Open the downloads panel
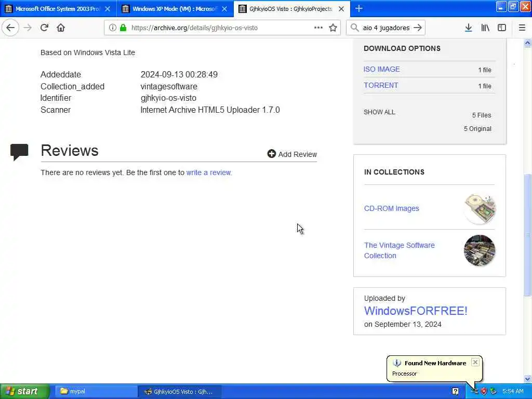 [x=468, y=28]
